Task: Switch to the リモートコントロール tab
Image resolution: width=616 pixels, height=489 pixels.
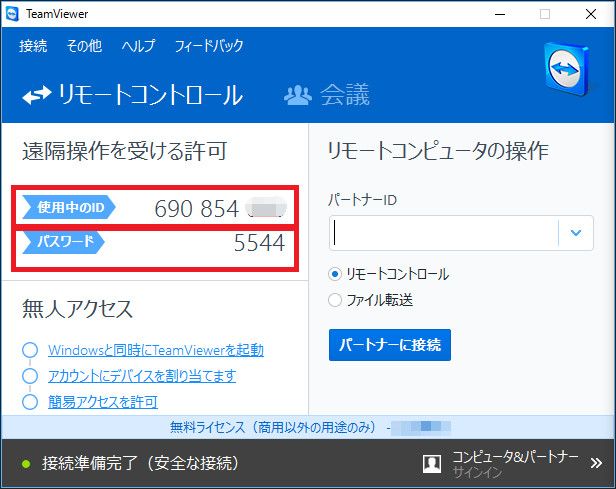Action: pos(132,95)
